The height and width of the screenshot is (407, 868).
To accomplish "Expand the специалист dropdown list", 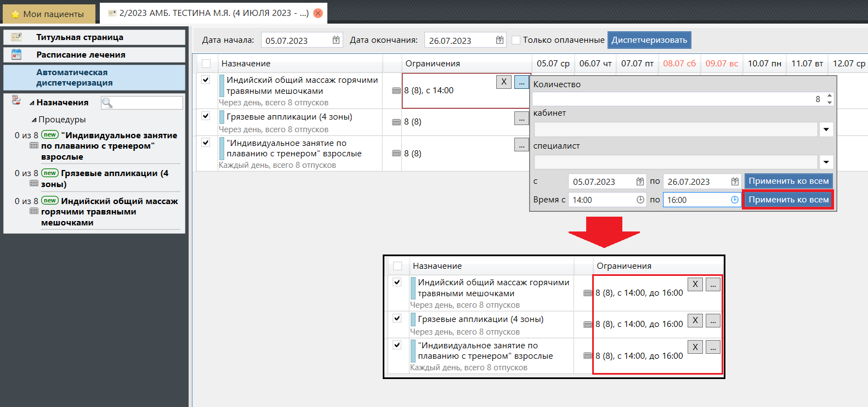I will pyautogui.click(x=826, y=162).
